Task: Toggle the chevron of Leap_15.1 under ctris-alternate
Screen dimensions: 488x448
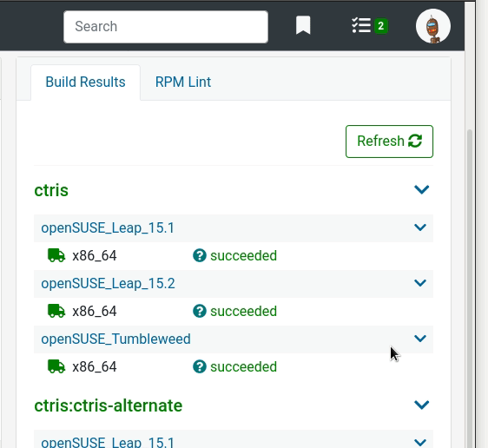Action: point(420,443)
